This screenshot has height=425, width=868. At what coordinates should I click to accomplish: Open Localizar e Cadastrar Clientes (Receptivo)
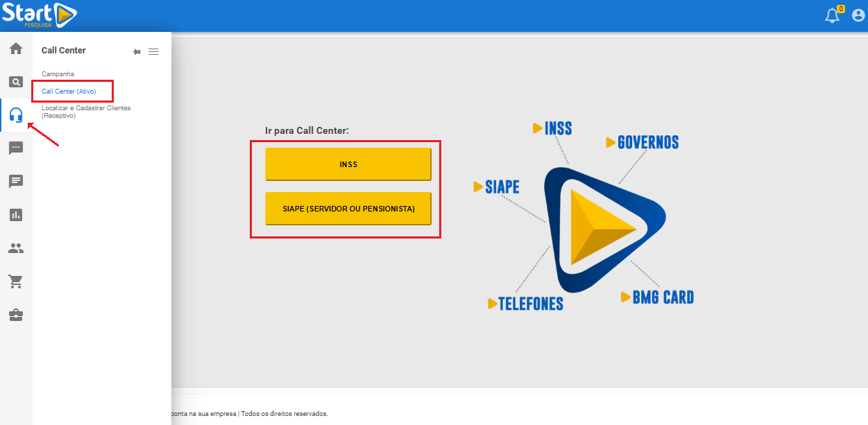point(86,112)
